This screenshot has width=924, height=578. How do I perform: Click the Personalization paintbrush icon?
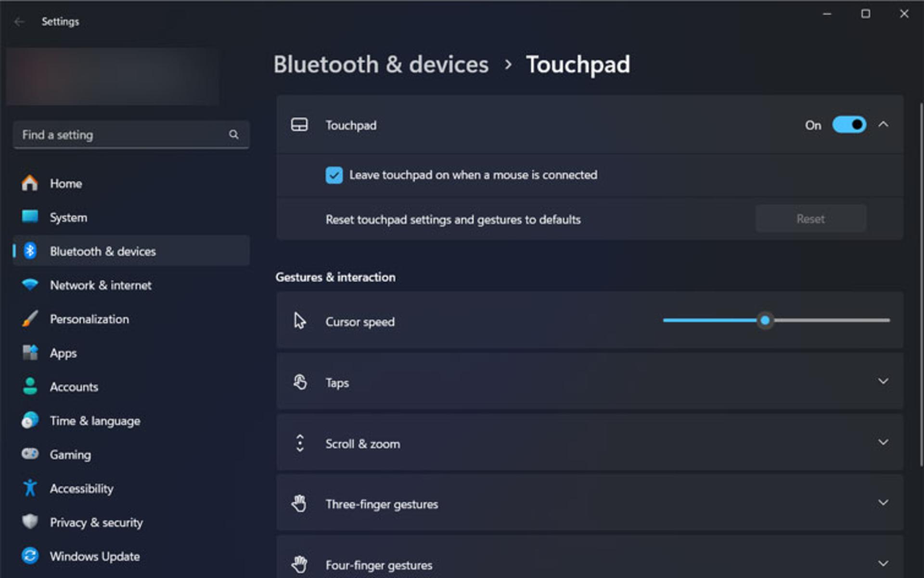point(30,319)
